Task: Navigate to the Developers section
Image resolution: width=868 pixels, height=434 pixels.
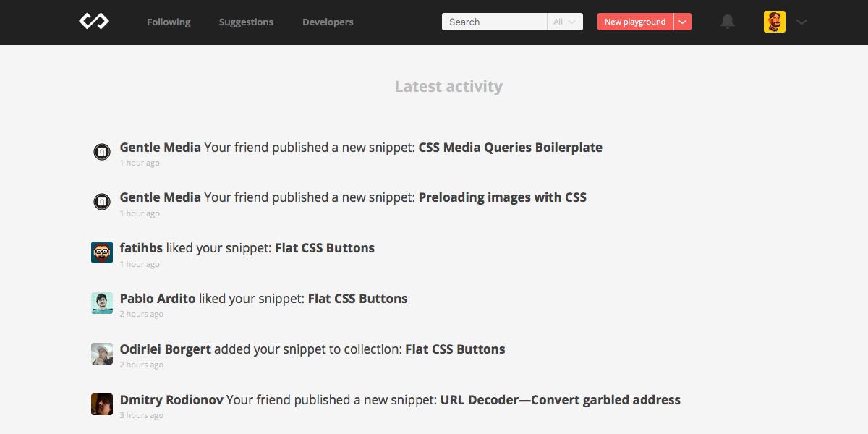Action: pos(328,22)
